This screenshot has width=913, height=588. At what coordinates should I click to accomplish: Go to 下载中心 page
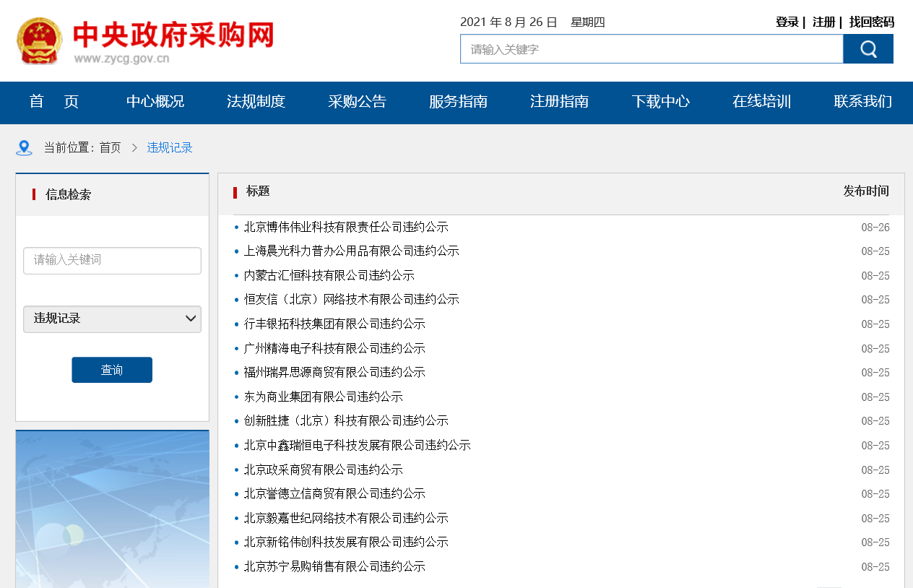click(661, 102)
